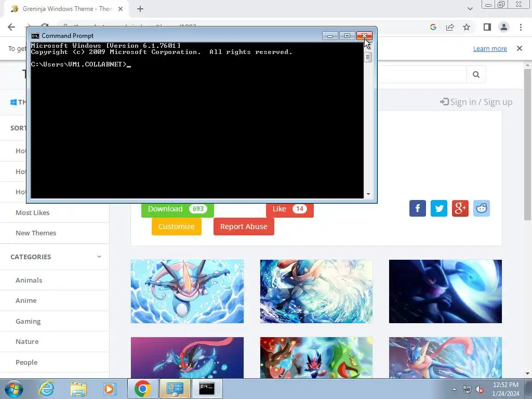Click the muted volume tray icon
The height and width of the screenshot is (399, 532).
[x=480, y=390]
